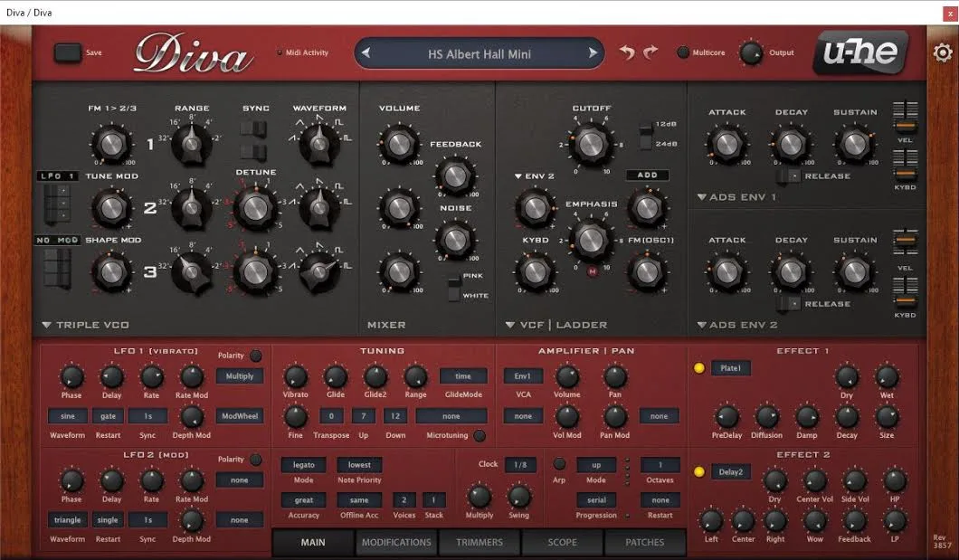The image size is (959, 560).
Task: Click the u-he logo
Action: pos(860,52)
